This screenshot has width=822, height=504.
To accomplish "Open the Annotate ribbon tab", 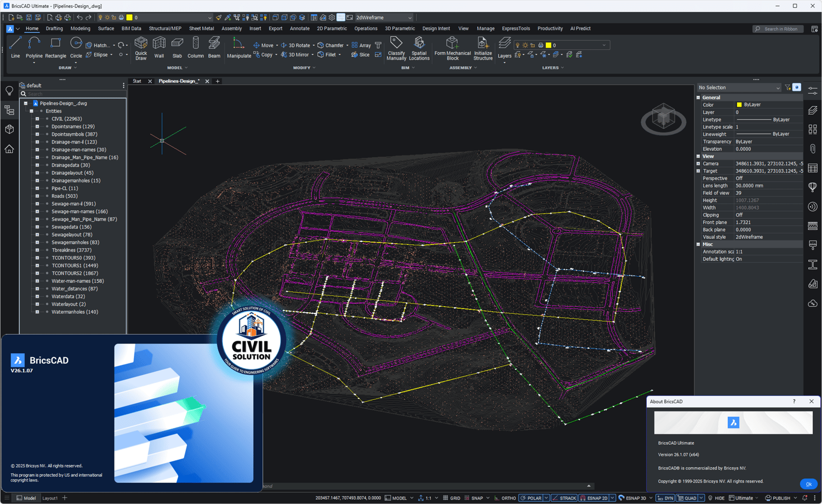I will coord(299,28).
